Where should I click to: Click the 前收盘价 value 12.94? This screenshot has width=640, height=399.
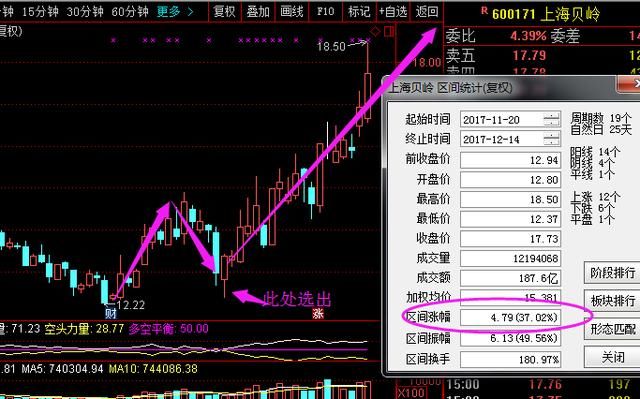pyautogui.click(x=510, y=160)
